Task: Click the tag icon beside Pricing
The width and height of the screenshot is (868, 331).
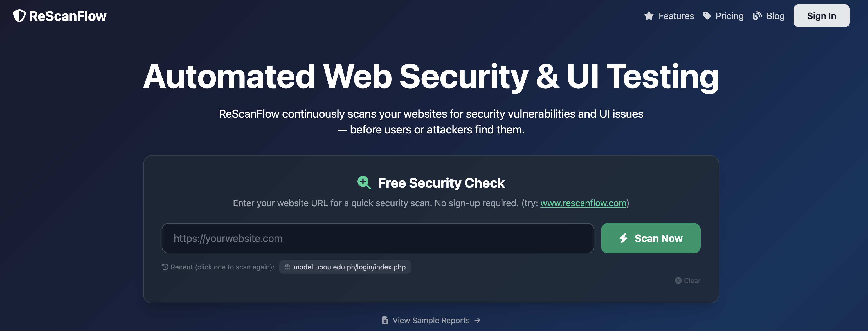Action: tap(707, 16)
